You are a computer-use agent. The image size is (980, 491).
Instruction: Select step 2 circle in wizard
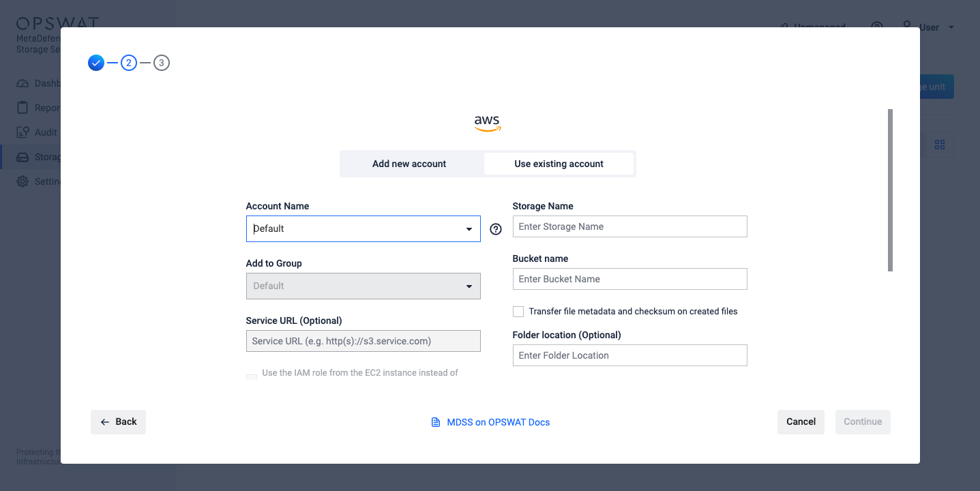click(129, 63)
